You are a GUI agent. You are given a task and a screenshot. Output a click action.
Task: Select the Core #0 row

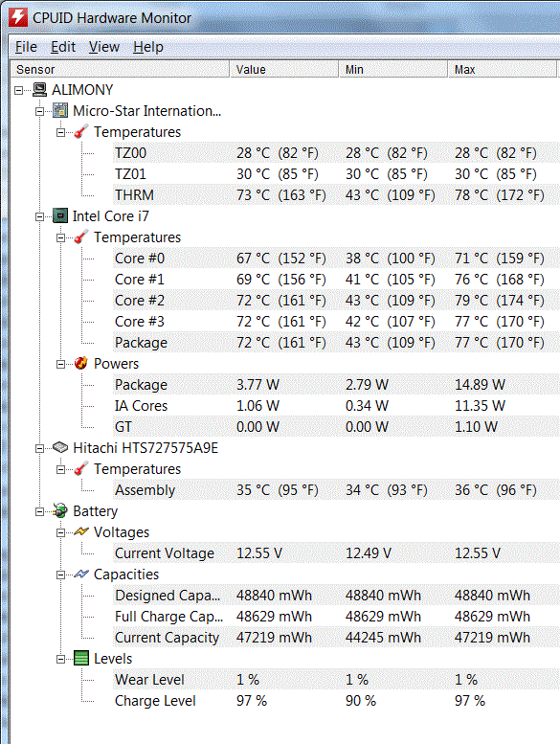coord(336,259)
